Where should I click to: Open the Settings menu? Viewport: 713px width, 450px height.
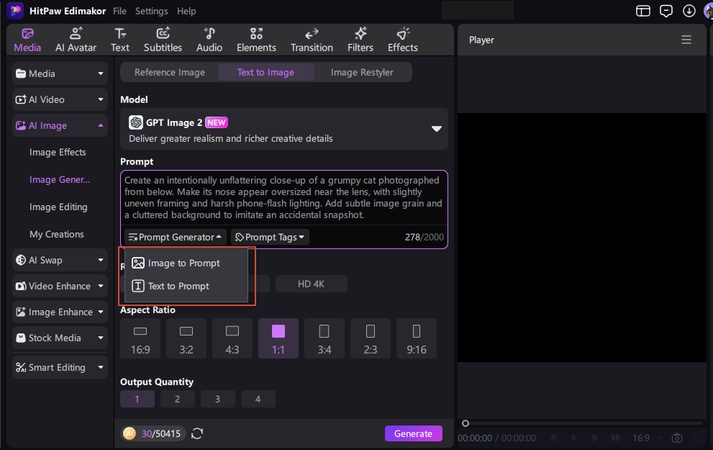pyautogui.click(x=151, y=11)
